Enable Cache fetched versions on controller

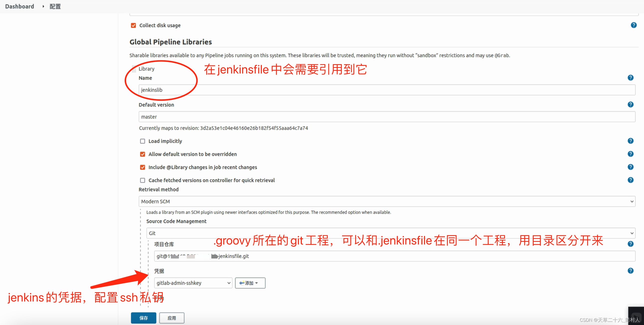[142, 180]
